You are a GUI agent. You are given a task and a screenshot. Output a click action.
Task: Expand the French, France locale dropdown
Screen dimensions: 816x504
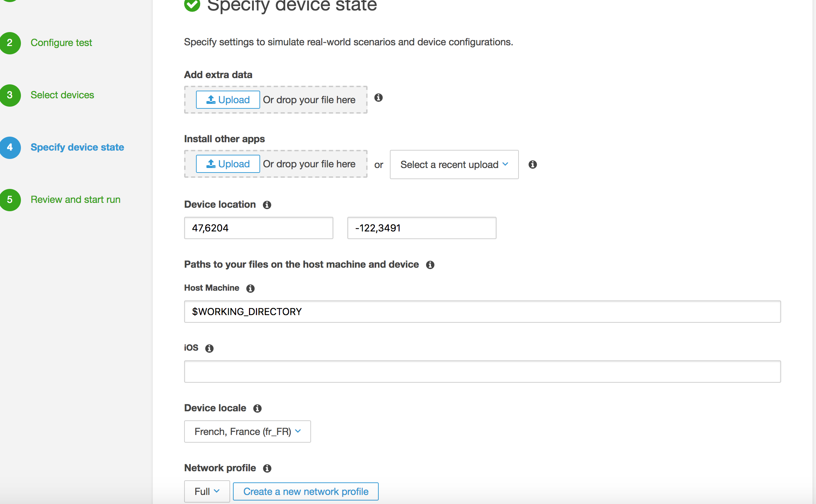247,432
